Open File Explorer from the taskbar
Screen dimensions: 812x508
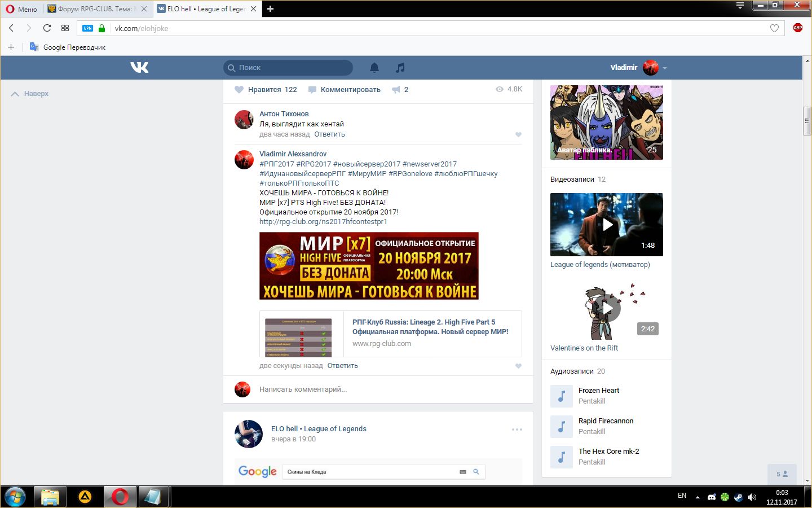click(x=50, y=497)
